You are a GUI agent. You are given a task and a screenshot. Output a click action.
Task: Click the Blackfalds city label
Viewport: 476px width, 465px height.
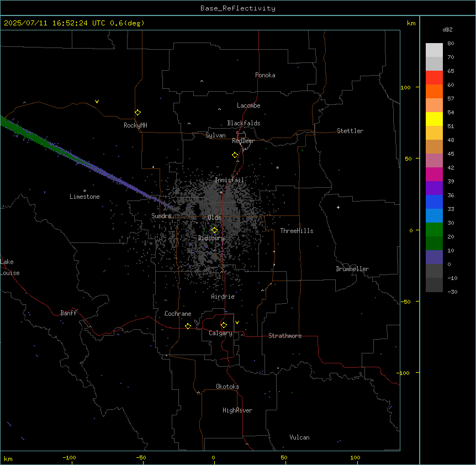(x=244, y=123)
